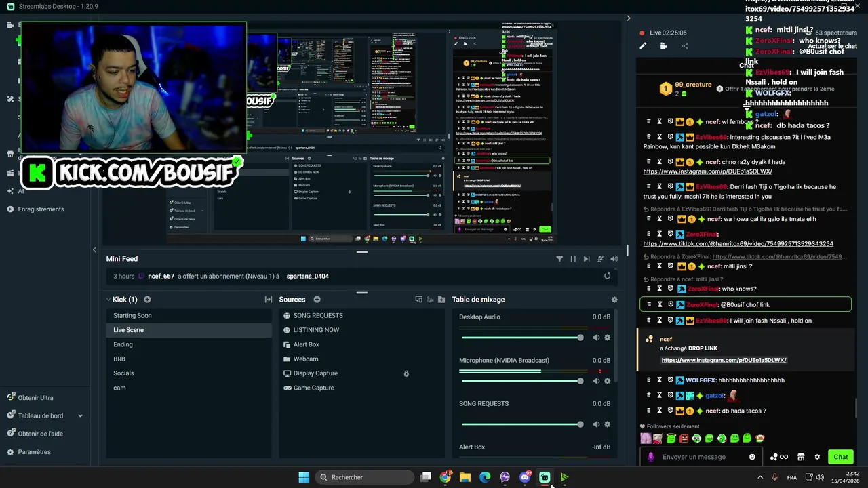Screen dimensions: 868x488
Task: Open the chat settings gear
Action: point(817,457)
